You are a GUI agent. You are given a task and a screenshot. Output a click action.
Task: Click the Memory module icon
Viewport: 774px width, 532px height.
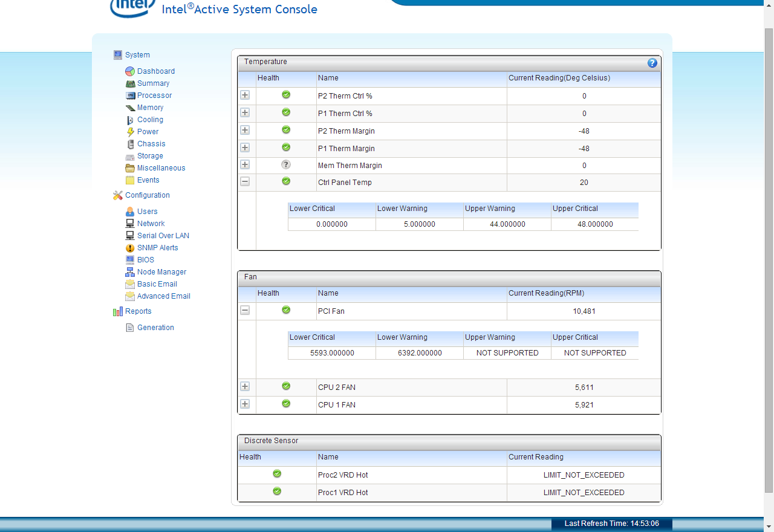[x=130, y=108]
